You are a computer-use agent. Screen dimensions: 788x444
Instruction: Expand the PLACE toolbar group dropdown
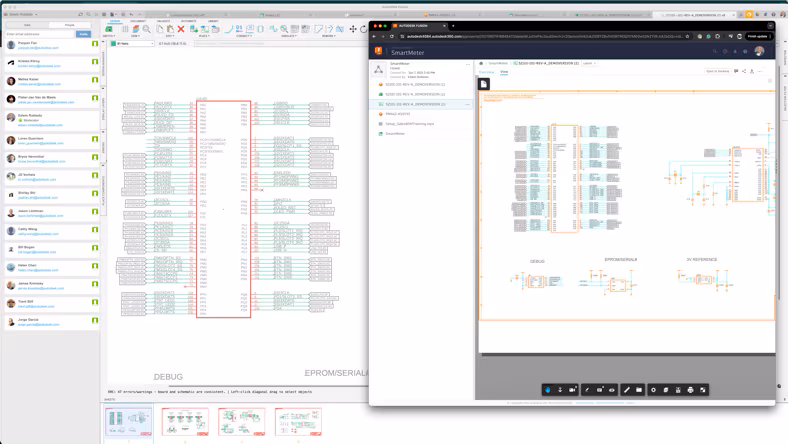tap(204, 36)
